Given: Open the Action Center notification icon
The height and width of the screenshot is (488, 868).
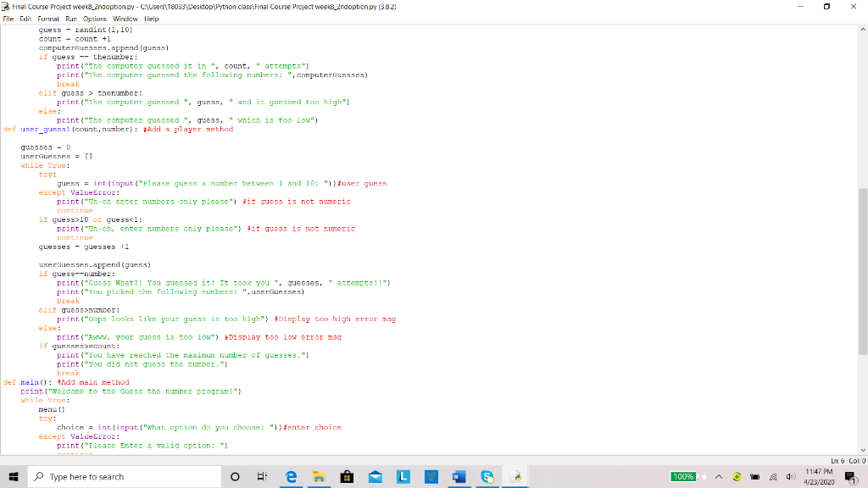Looking at the screenshot, I should tap(851, 476).
